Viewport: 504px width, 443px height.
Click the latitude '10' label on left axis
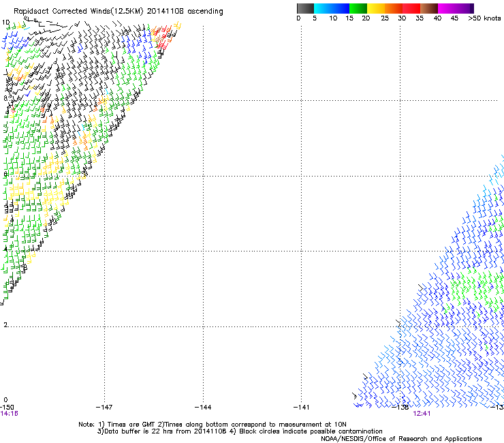5,22
